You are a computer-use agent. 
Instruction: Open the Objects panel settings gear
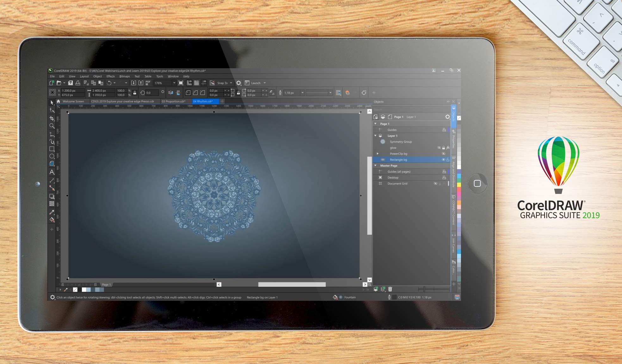click(447, 117)
